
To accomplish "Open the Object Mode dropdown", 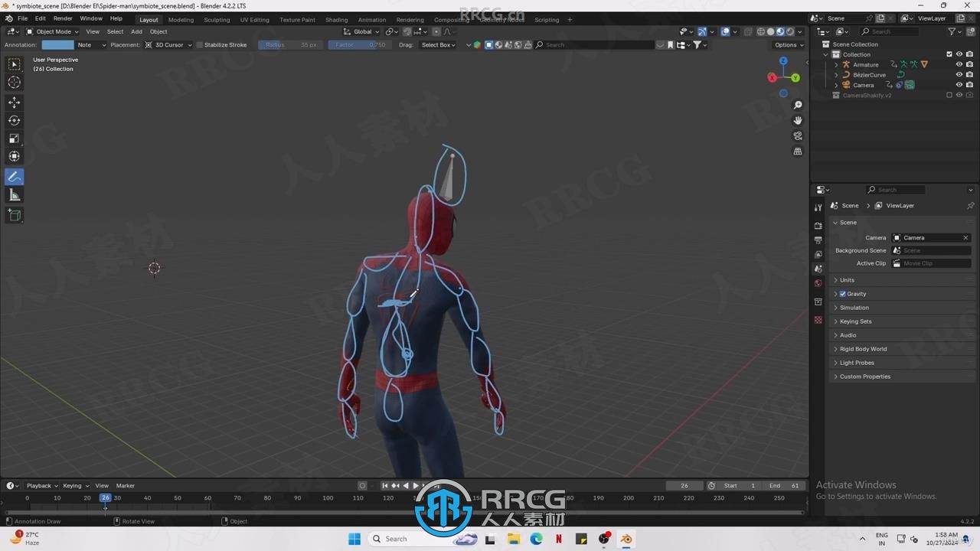I will tap(51, 31).
